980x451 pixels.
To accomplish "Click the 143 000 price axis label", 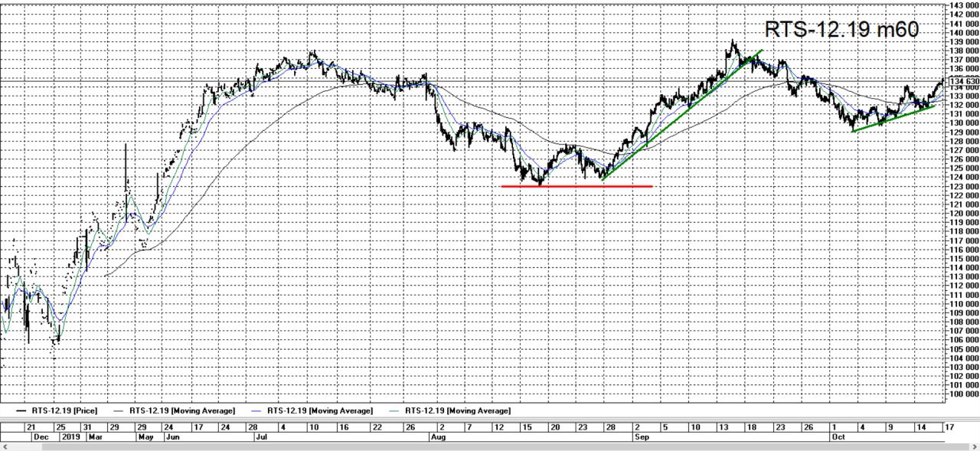I will coord(965,7).
